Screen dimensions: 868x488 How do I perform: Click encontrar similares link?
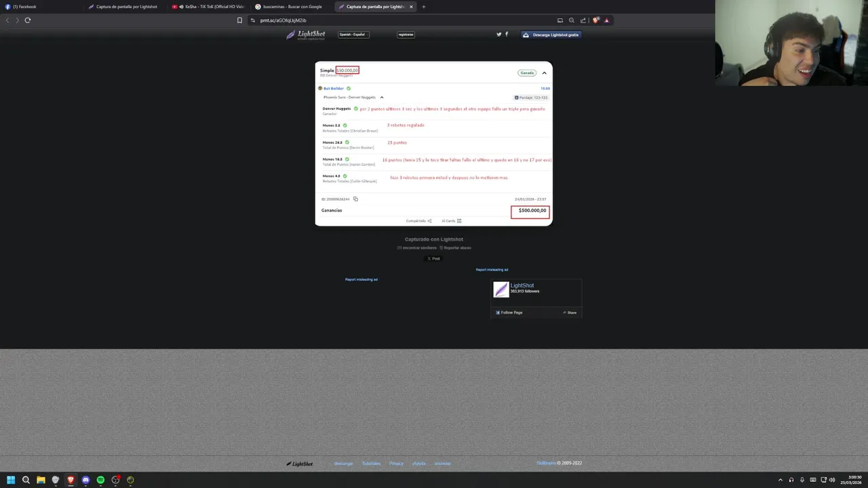417,248
